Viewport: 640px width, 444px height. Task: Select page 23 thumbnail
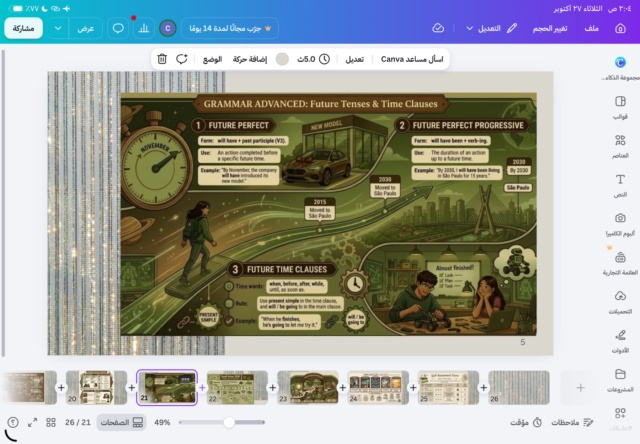pyautogui.click(x=308, y=387)
